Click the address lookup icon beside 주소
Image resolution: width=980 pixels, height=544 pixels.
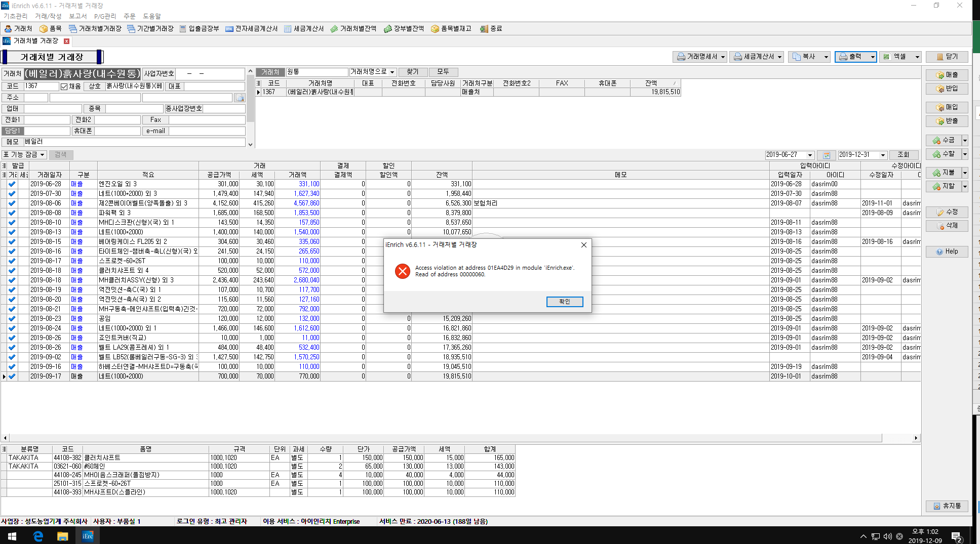pyautogui.click(x=240, y=98)
